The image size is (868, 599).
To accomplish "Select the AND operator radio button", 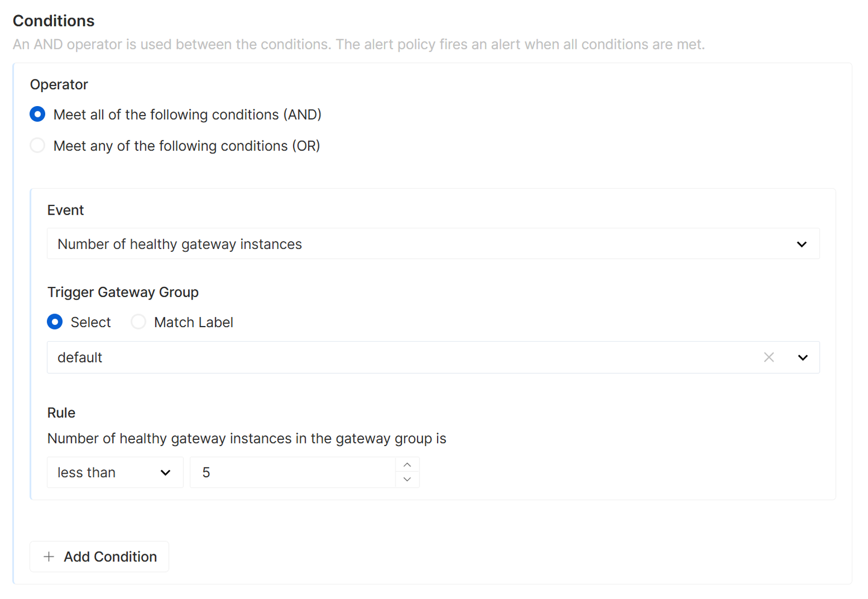I will pyautogui.click(x=37, y=114).
